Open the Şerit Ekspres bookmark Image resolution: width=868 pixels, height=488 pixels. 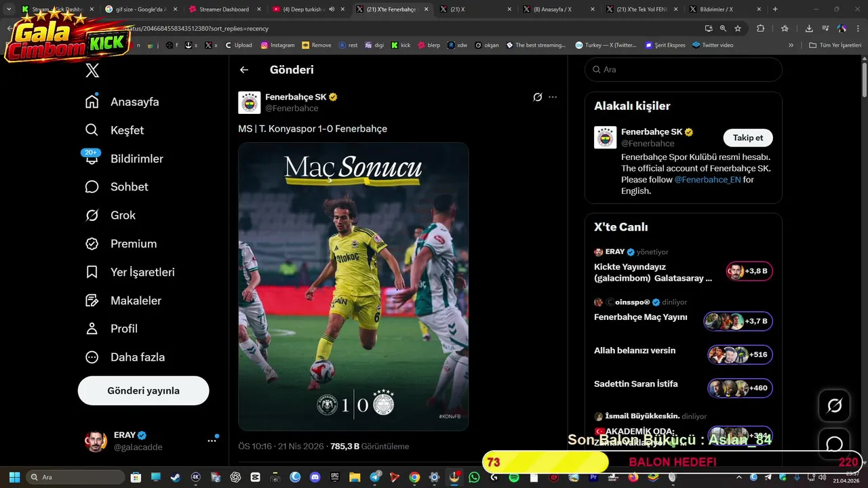coord(665,45)
